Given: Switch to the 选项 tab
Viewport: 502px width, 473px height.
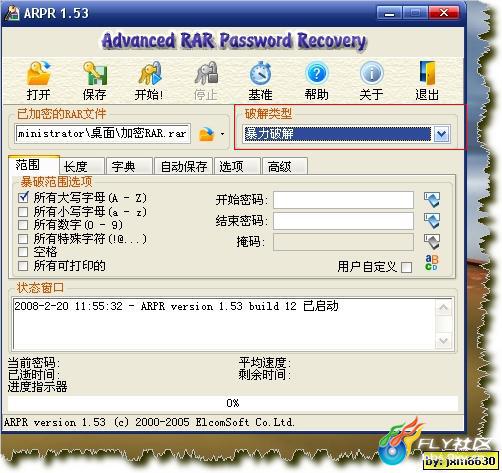Looking at the screenshot, I should (x=237, y=166).
